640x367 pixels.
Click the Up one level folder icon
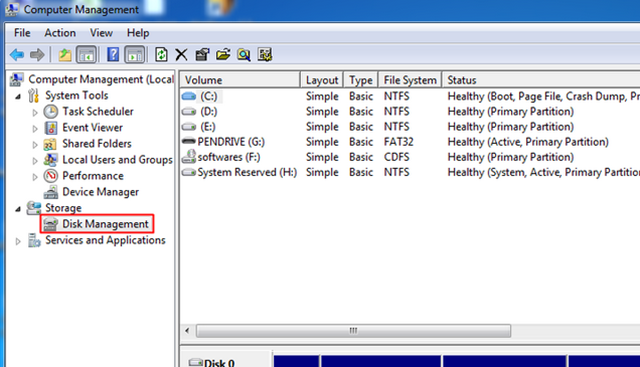point(64,54)
